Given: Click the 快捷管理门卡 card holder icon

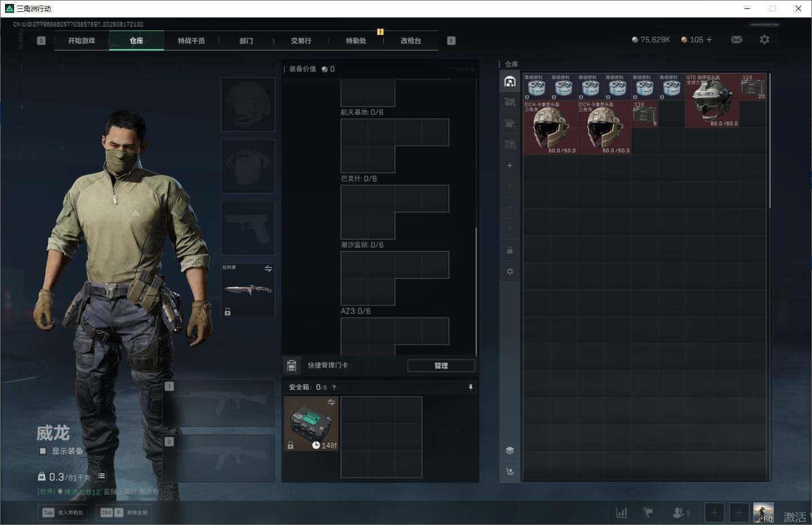Looking at the screenshot, I should pos(292,366).
